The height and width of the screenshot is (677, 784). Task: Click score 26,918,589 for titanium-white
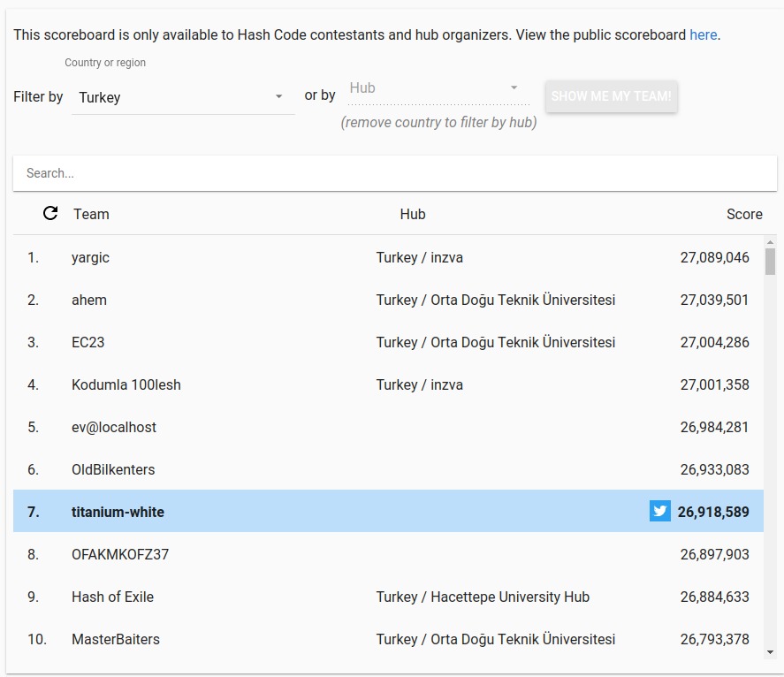[713, 512]
